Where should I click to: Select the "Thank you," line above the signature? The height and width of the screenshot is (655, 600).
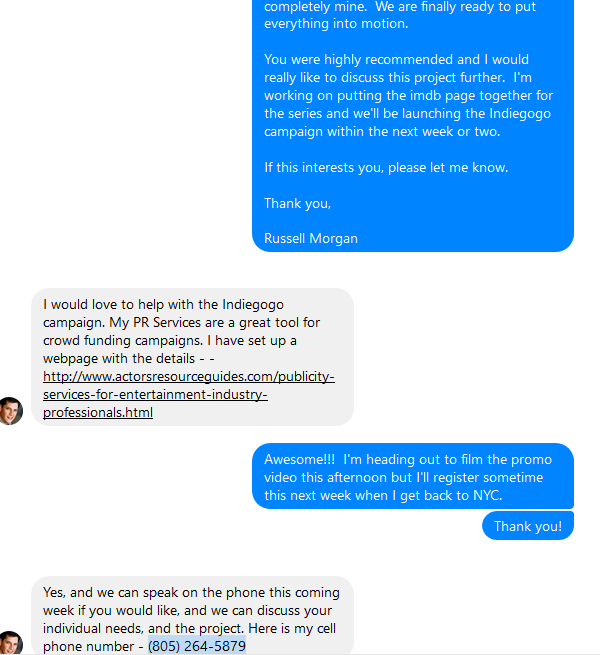[x=297, y=203]
